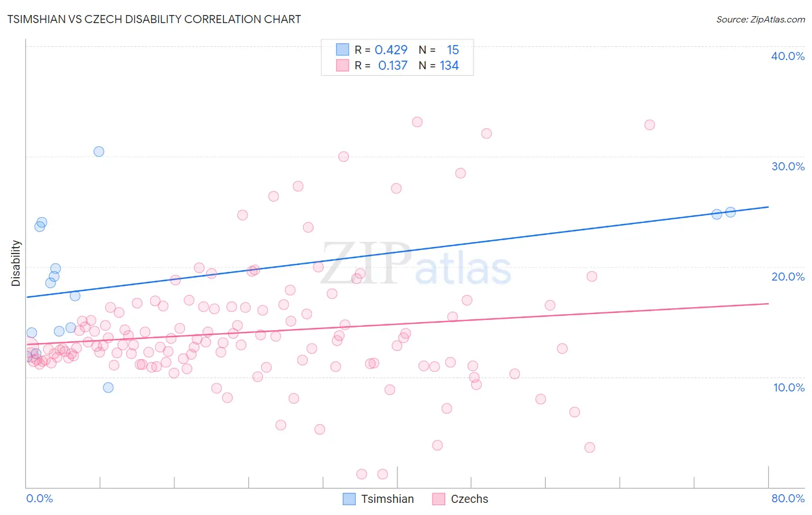Open the Source: ZipAtlas.com link
This screenshot has height=515, width=812.
coord(760,19)
